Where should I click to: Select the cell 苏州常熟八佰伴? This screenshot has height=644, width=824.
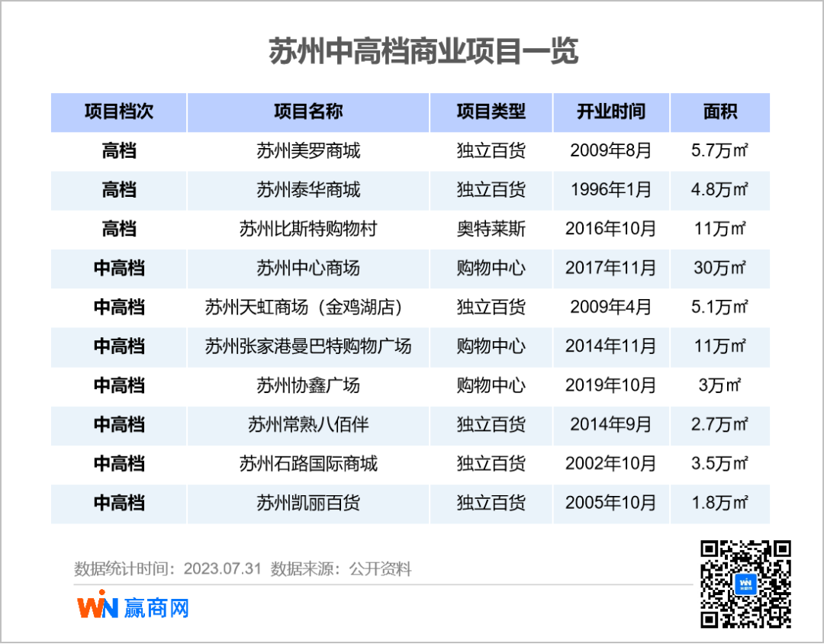pyautogui.click(x=308, y=424)
